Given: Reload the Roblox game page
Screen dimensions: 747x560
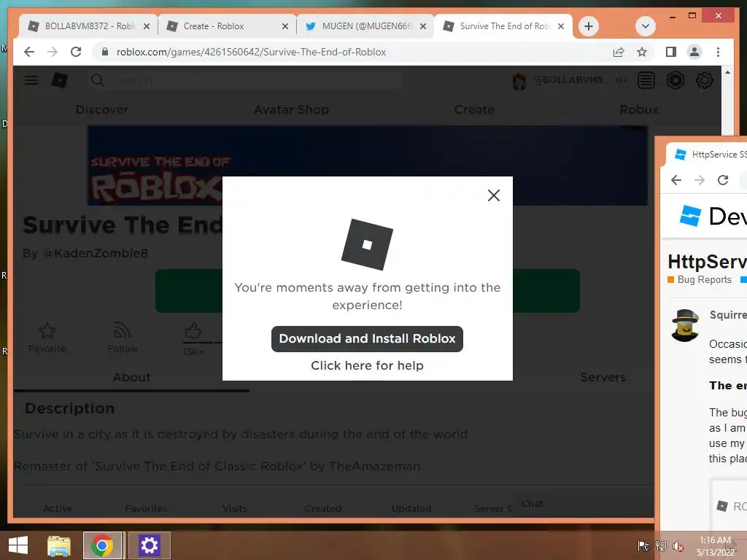Looking at the screenshot, I should tap(76, 52).
